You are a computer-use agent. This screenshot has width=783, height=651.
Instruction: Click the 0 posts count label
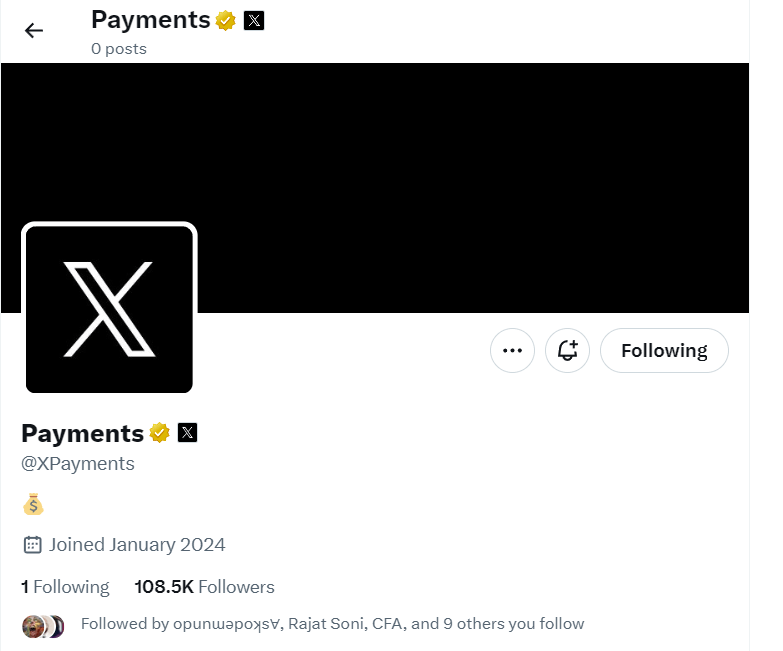pos(119,49)
